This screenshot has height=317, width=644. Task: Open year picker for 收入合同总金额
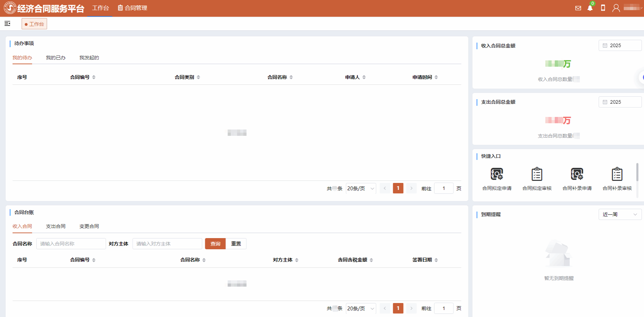620,45
